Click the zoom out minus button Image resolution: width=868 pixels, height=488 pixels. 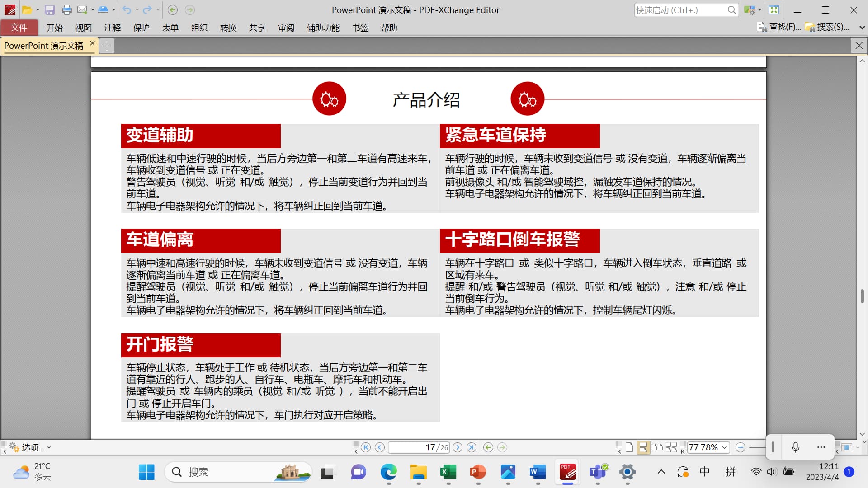click(741, 447)
